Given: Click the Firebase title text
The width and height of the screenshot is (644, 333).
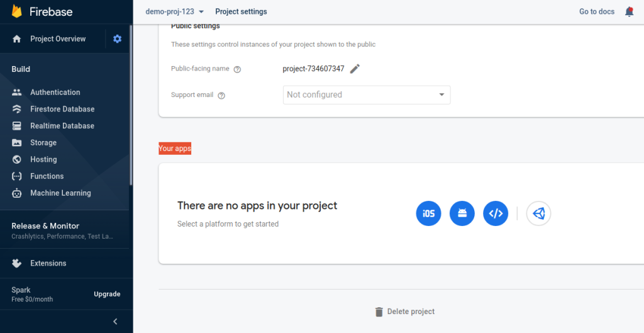Looking at the screenshot, I should (x=51, y=11).
